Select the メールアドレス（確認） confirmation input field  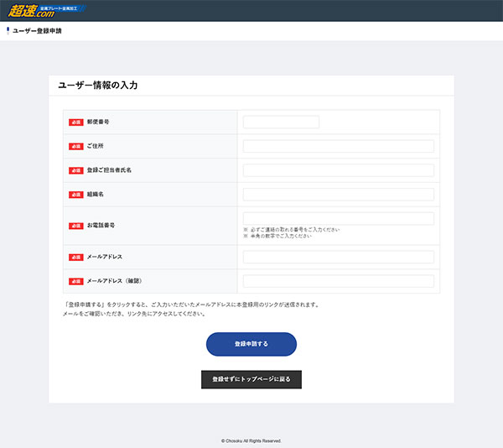coord(338,281)
